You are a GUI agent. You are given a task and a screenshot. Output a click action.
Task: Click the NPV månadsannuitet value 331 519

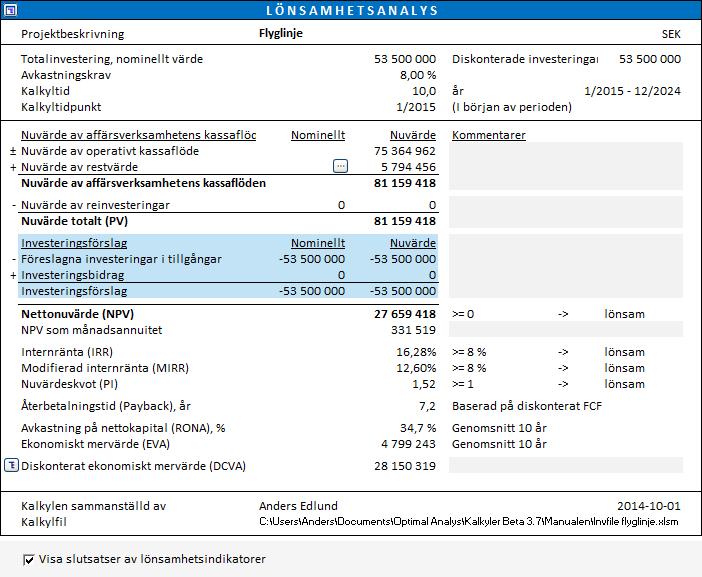[x=413, y=330]
